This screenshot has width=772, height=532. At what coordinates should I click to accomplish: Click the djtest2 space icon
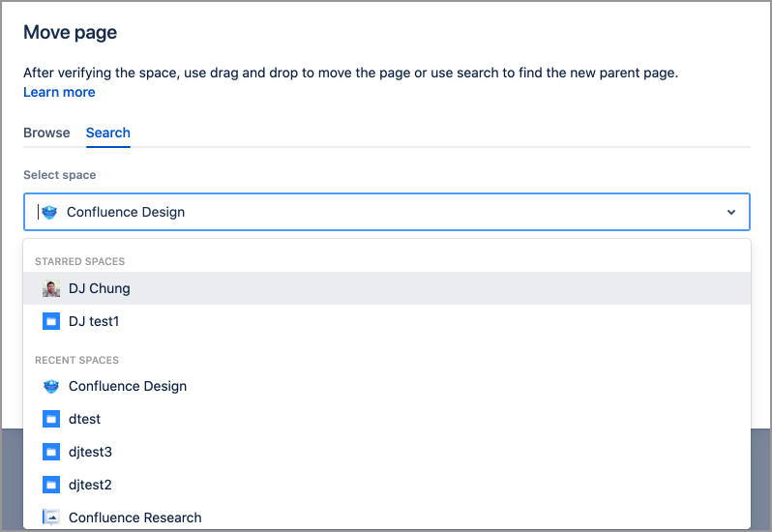point(51,485)
